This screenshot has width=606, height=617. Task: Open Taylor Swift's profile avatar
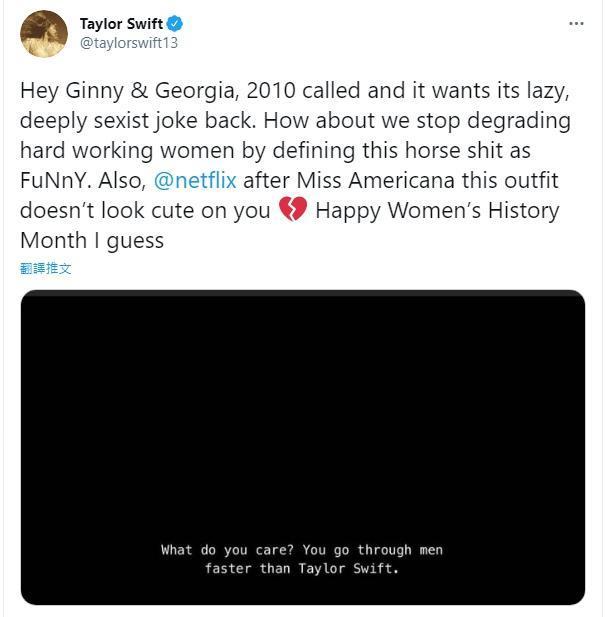pyautogui.click(x=44, y=34)
